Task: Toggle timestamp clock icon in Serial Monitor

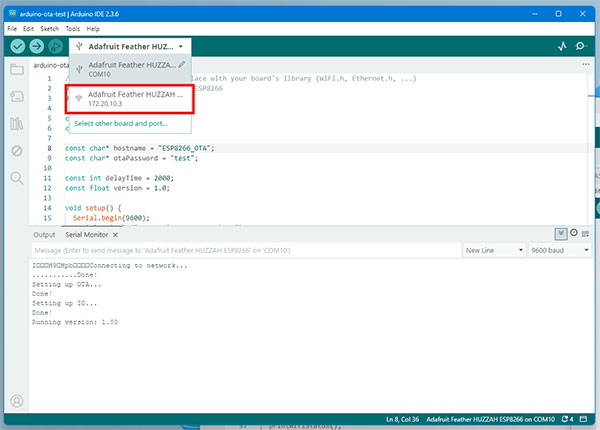Action: point(574,233)
